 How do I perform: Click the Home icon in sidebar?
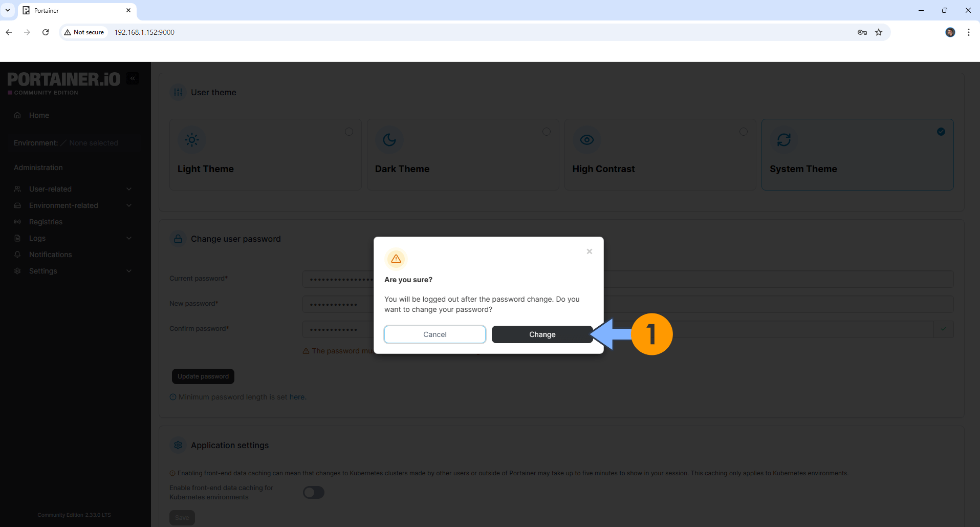pos(17,115)
